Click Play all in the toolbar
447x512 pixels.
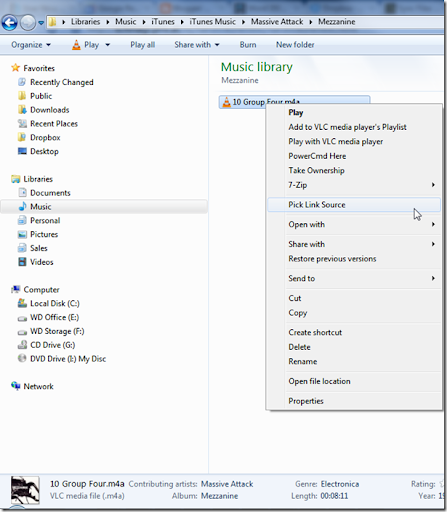point(142,45)
